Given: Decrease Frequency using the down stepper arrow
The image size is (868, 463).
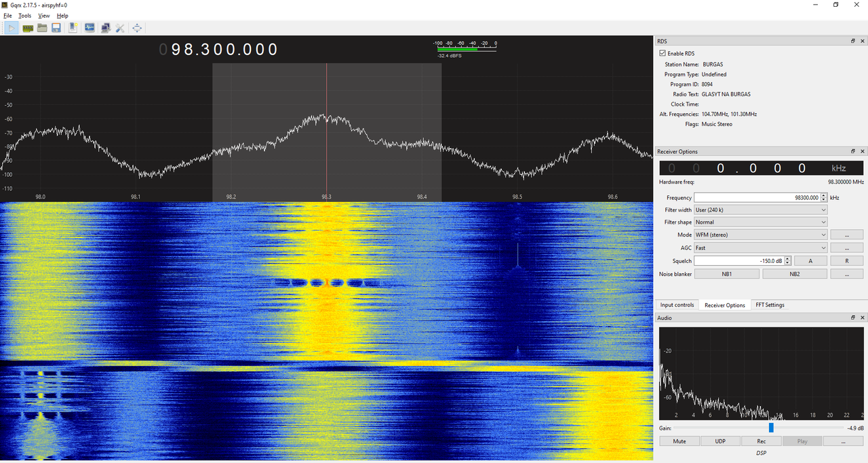Looking at the screenshot, I should pyautogui.click(x=824, y=200).
